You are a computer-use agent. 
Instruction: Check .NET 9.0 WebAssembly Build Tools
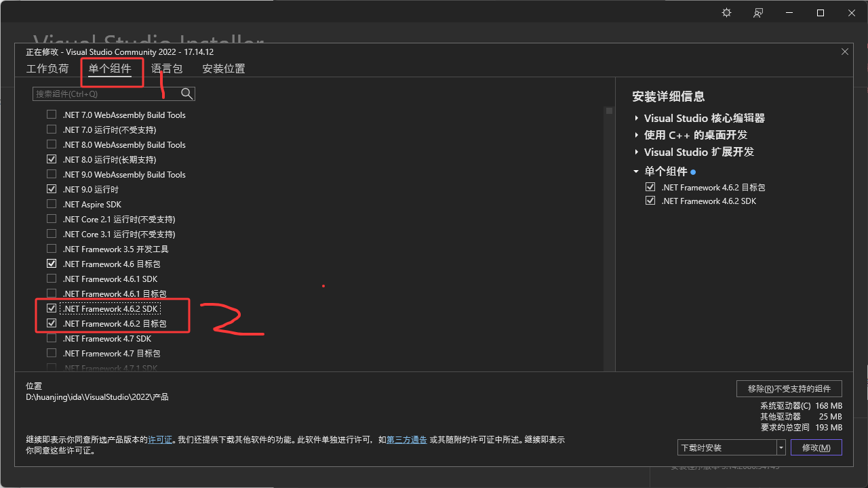tap(52, 174)
